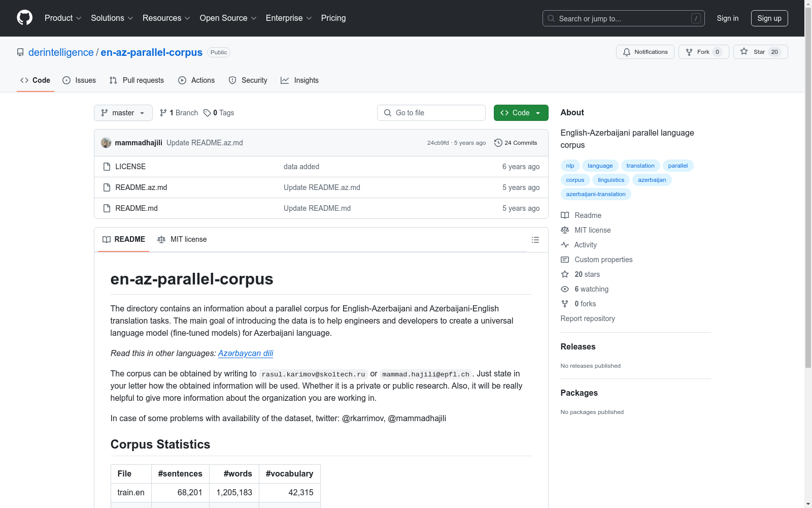Select the translation topic tag
Screen dimensions: 812x508
(x=640, y=166)
